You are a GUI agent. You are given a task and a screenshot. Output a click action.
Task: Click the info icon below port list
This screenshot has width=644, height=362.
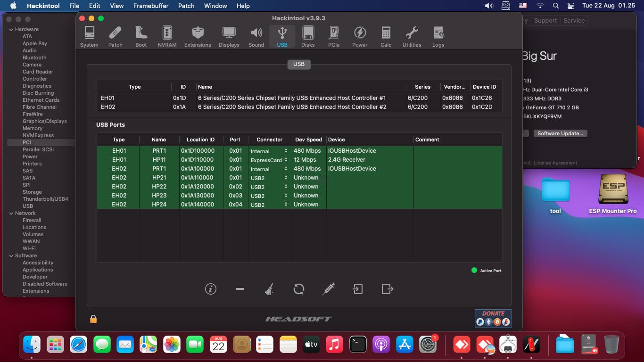pyautogui.click(x=211, y=289)
